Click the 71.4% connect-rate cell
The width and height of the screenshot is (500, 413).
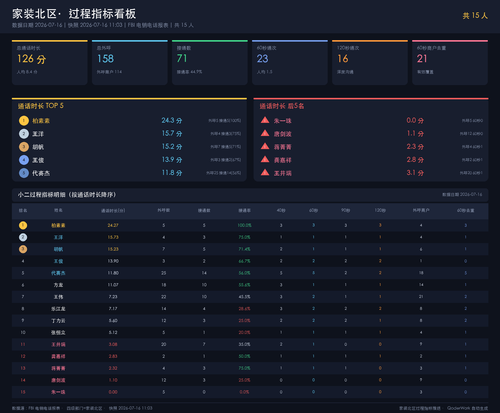pyautogui.click(x=244, y=249)
